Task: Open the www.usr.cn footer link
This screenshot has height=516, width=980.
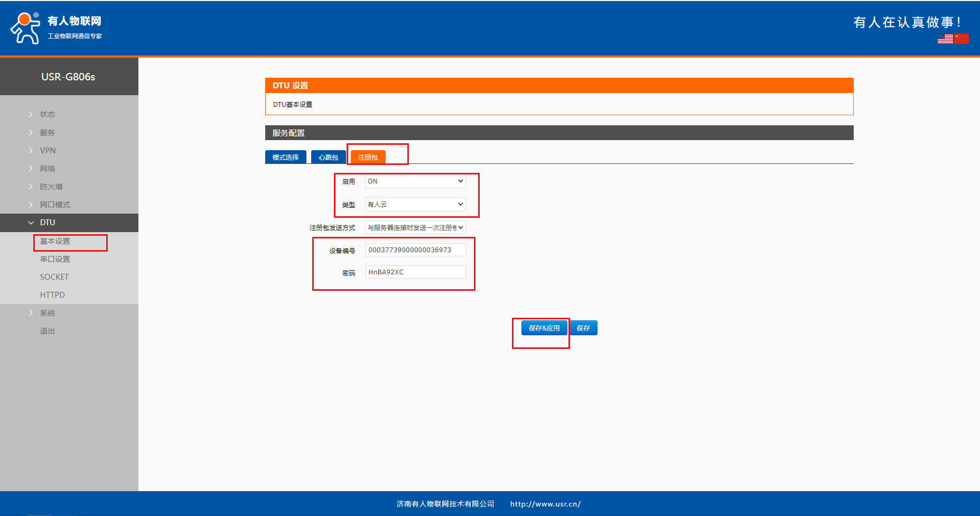Action: (x=545, y=504)
